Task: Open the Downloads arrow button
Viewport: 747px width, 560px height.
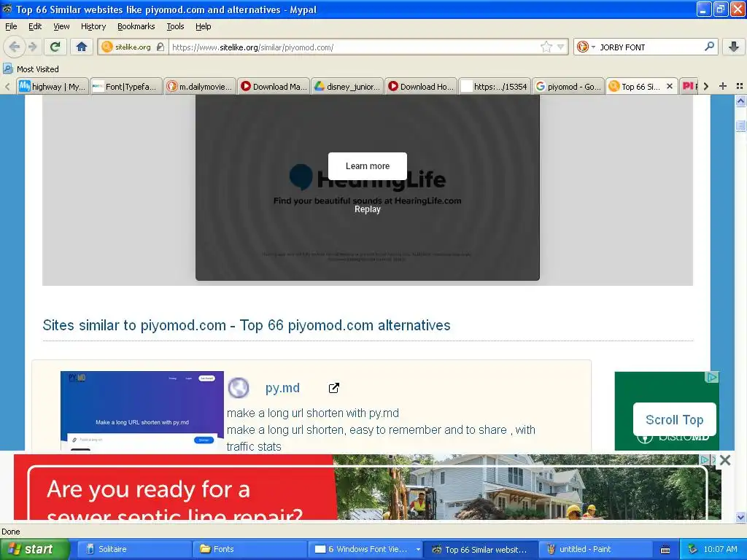Action: [734, 47]
